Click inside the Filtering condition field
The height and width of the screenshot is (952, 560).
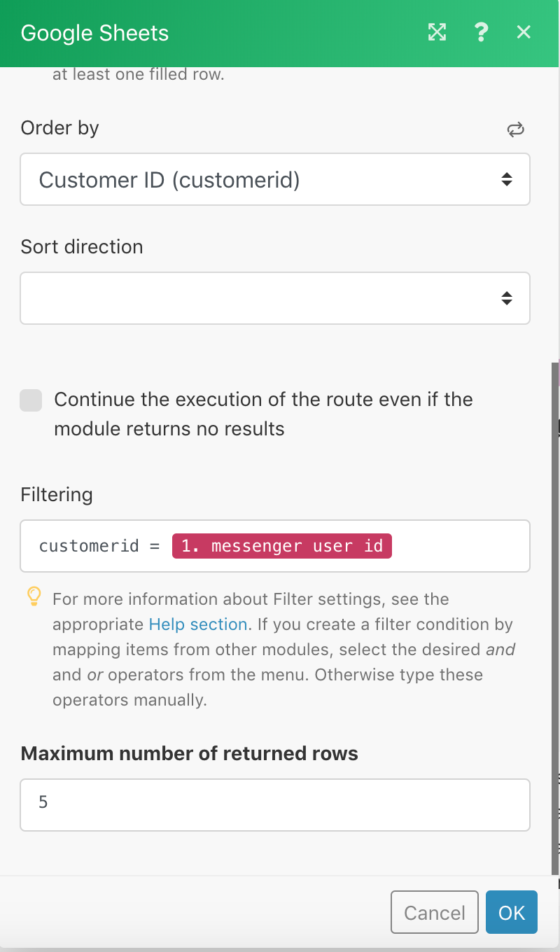tap(275, 546)
